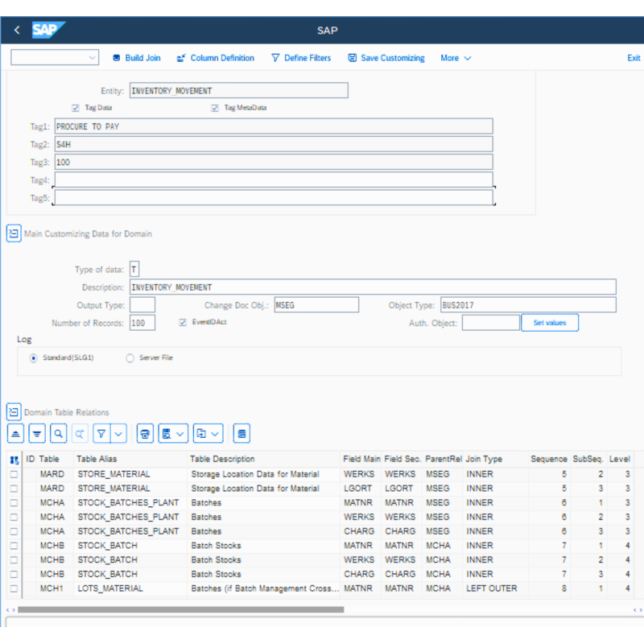The width and height of the screenshot is (644, 644).
Task: Click Build Join in the toolbar
Action: pyautogui.click(x=136, y=58)
